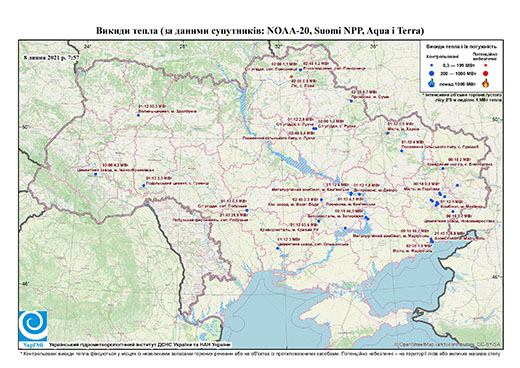
Task: Click the label 'Криворіжсталь, м. Кривий Ріг'
Action: (289, 230)
